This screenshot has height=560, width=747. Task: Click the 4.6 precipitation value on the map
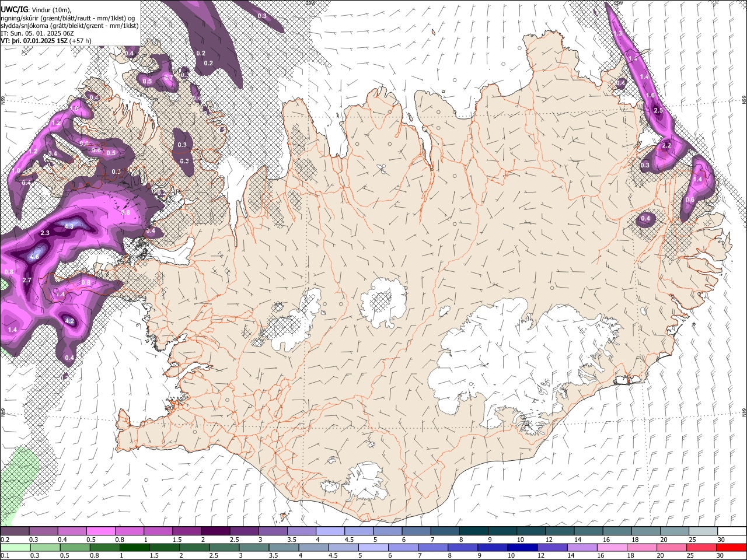34,257
